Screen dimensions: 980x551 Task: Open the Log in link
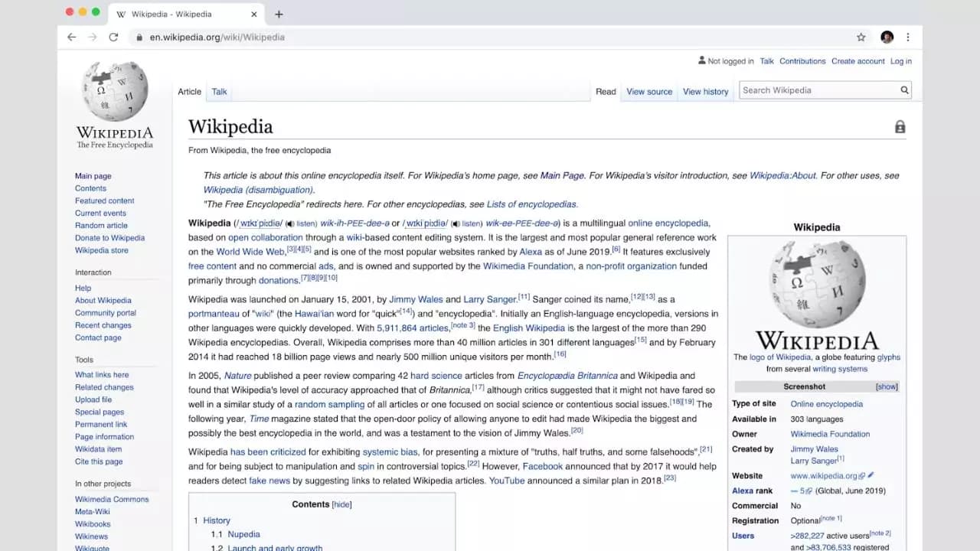(x=901, y=61)
